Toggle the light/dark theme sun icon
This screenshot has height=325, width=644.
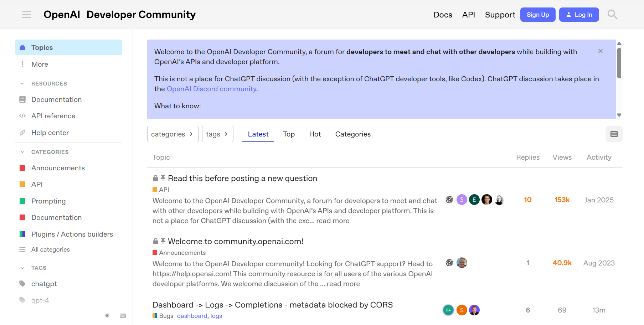pos(107,316)
